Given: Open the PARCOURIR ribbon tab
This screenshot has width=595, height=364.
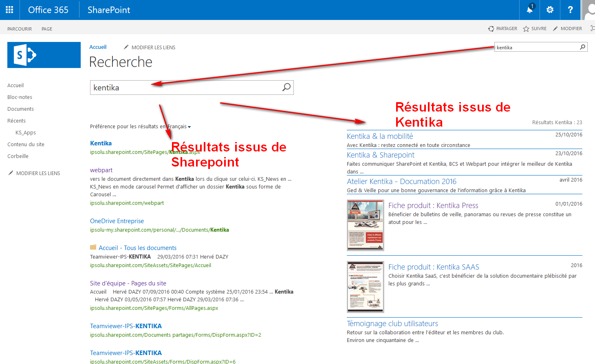Looking at the screenshot, I should [x=20, y=29].
